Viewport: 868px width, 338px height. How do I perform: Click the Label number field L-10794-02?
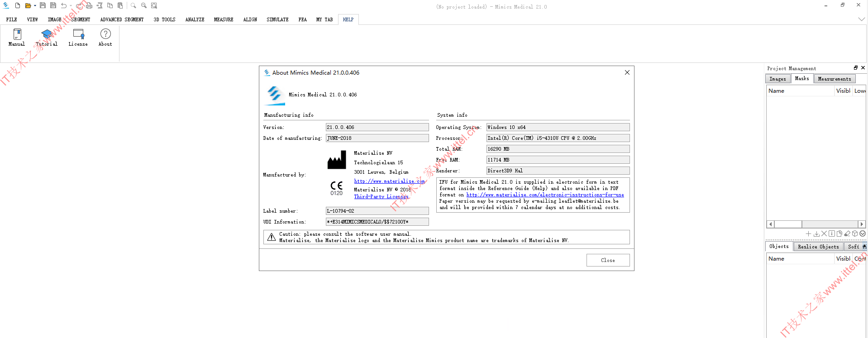pos(377,211)
